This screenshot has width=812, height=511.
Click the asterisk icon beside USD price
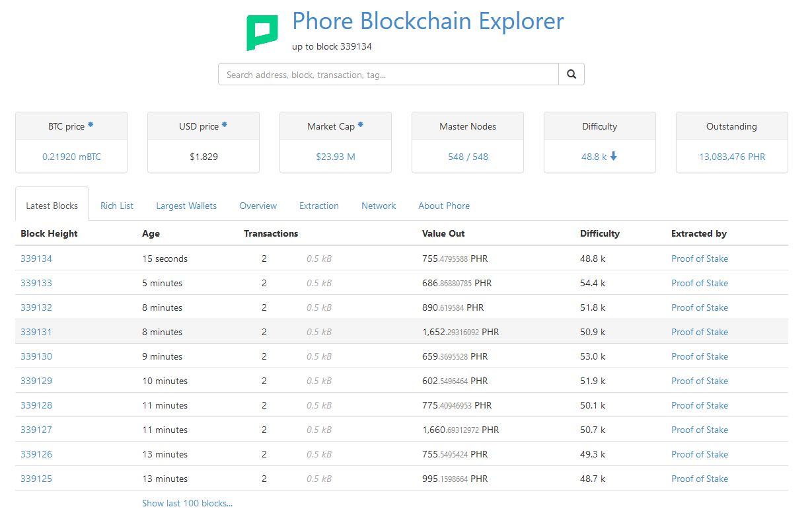tap(225, 125)
